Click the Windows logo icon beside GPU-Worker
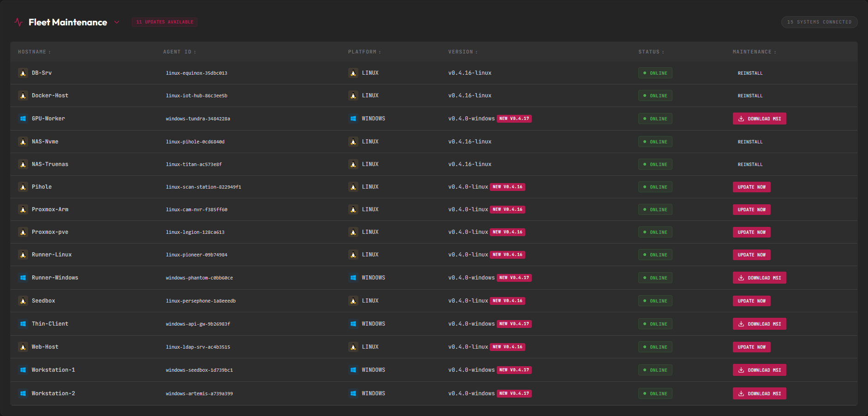Screen dimensions: 868x416 pyautogui.click(x=23, y=119)
